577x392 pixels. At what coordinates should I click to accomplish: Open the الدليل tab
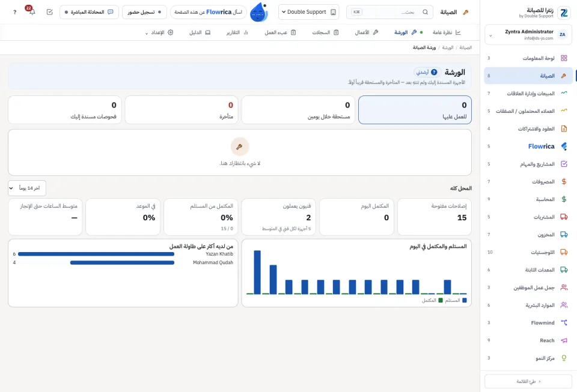coord(200,32)
